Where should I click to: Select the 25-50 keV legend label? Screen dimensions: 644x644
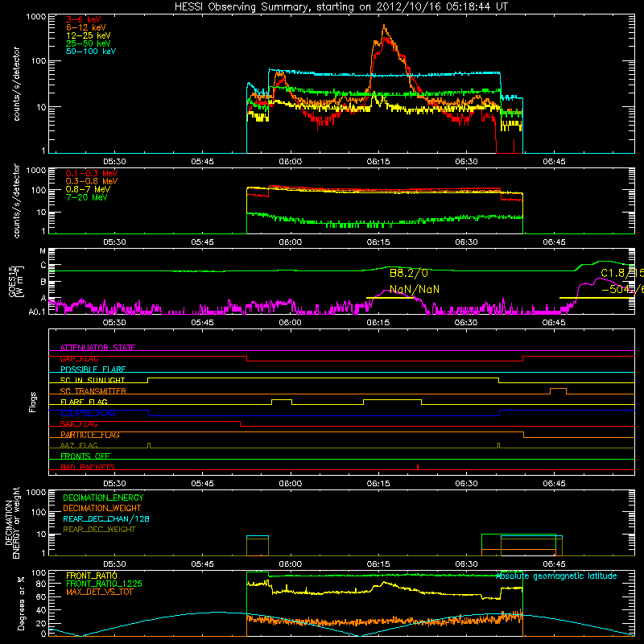coord(89,43)
